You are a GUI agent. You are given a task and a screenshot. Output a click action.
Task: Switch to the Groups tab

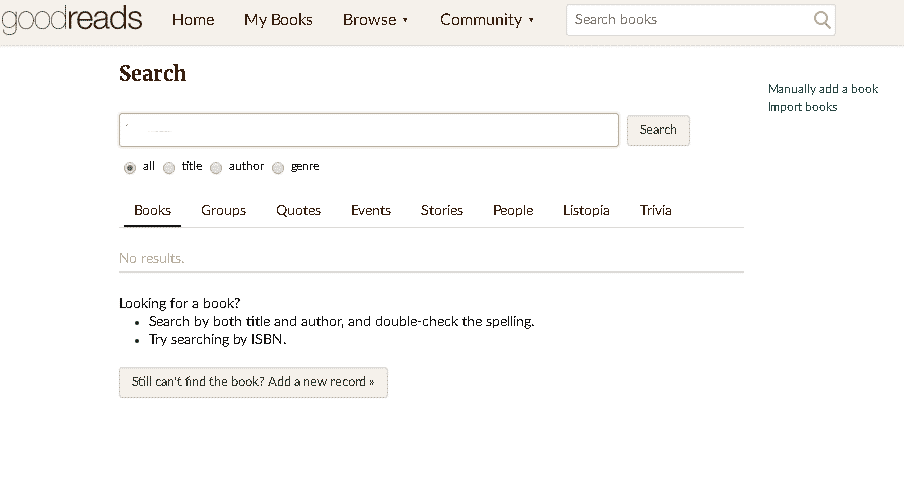pos(223,210)
